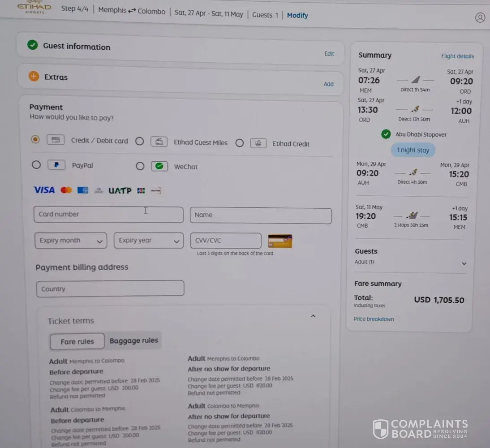The image size is (490, 448).
Task: Click the JCB card logo
Action: pos(141,190)
